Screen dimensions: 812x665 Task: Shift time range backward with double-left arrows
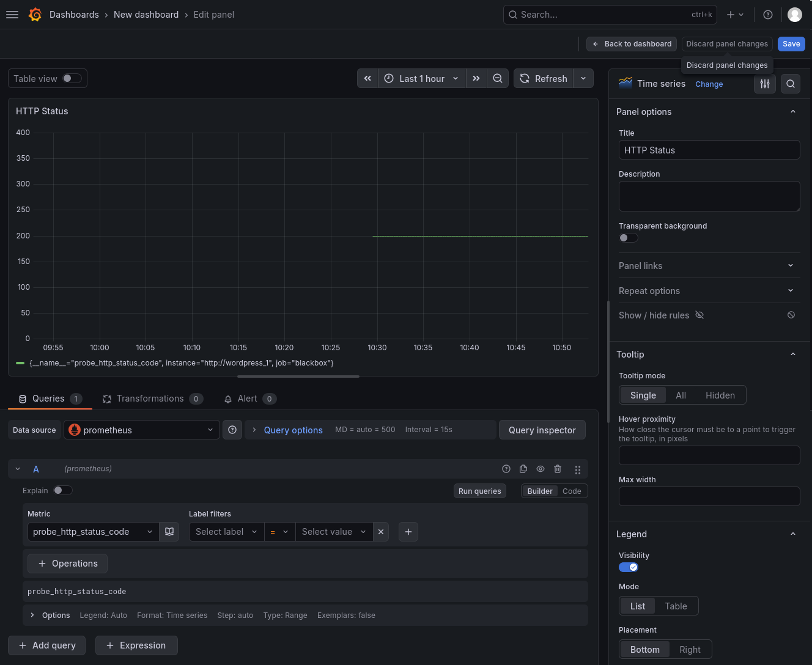point(367,78)
